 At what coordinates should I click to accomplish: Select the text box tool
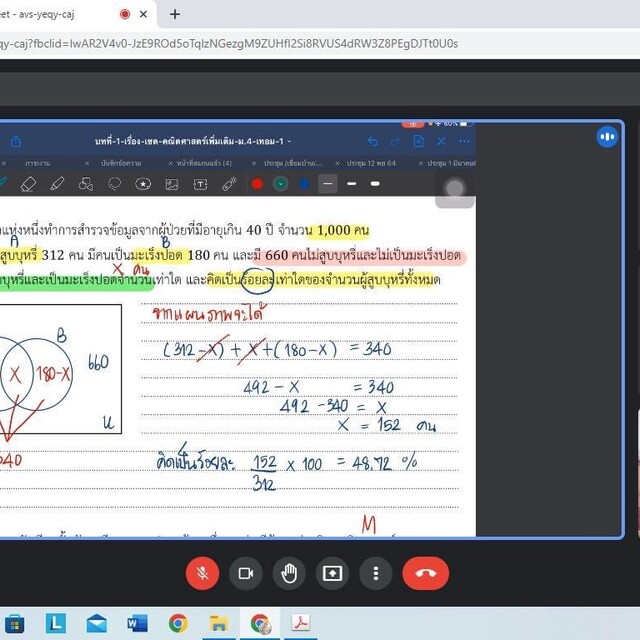pyautogui.click(x=200, y=184)
